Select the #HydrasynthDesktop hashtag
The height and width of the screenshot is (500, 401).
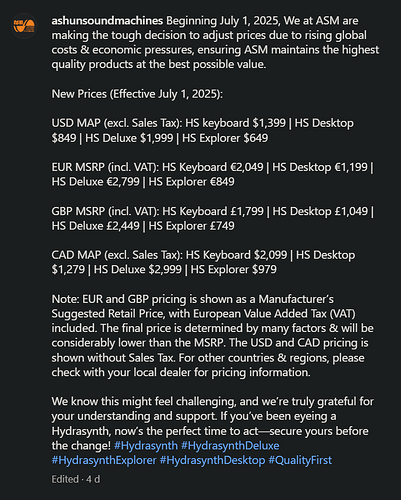pyautogui.click(x=212, y=460)
